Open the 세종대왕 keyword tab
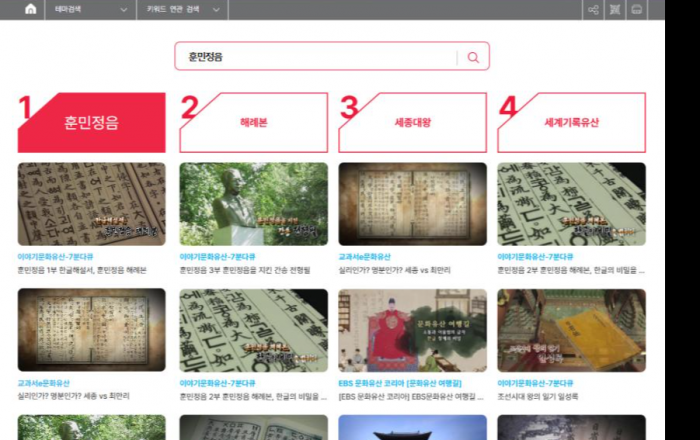 click(x=413, y=123)
